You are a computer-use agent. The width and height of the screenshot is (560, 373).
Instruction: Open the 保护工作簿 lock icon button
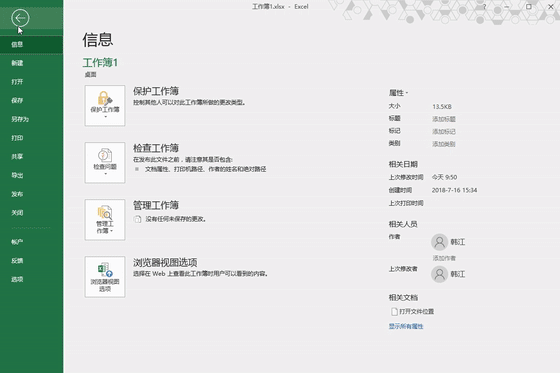[105, 105]
